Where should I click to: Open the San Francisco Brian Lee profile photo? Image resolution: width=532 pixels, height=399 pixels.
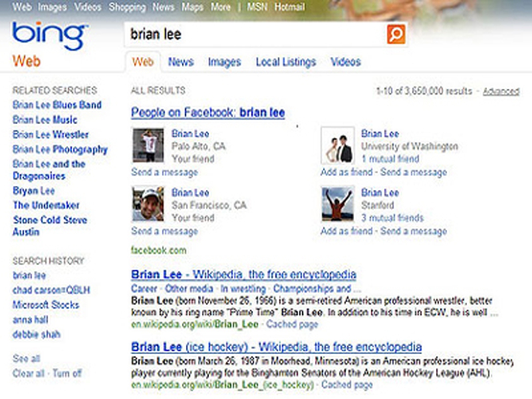click(148, 204)
